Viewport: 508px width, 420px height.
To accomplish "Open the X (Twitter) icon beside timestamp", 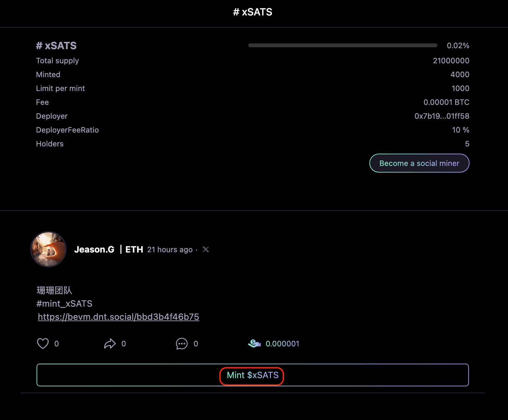I will point(206,249).
